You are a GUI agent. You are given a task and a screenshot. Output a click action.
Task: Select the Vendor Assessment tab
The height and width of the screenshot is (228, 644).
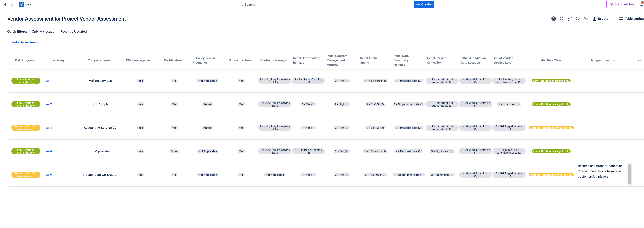tap(24, 42)
